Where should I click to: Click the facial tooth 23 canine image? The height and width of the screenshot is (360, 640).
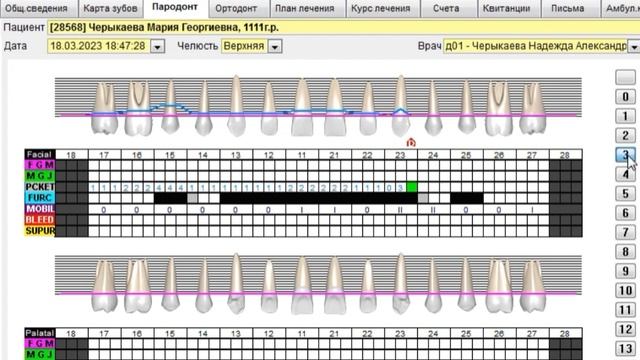401,105
